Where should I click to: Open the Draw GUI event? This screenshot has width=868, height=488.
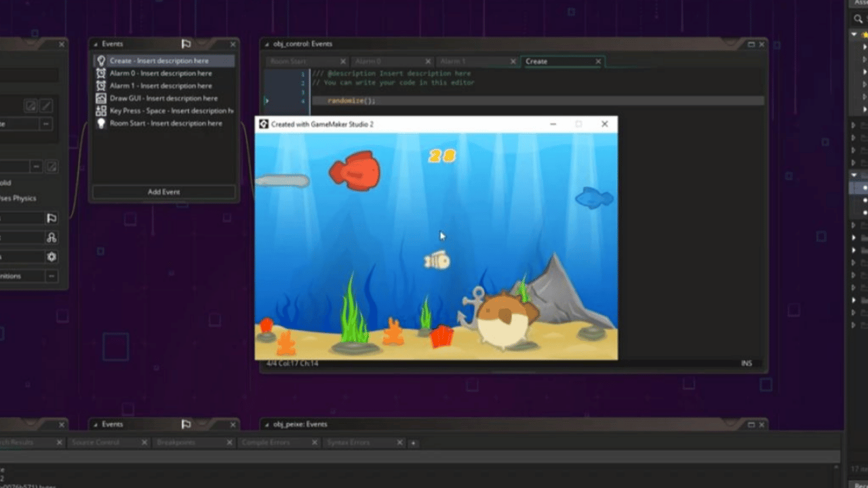pos(163,98)
